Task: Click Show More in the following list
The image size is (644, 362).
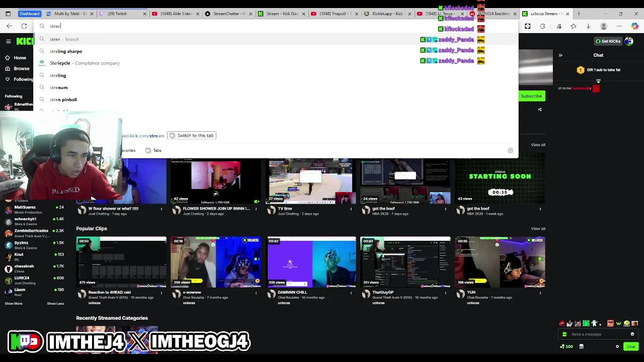Action: click(x=14, y=304)
